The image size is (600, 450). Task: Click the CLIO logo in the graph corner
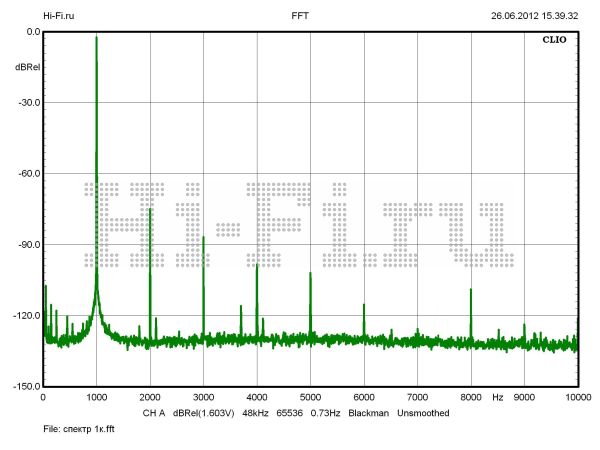[x=555, y=41]
